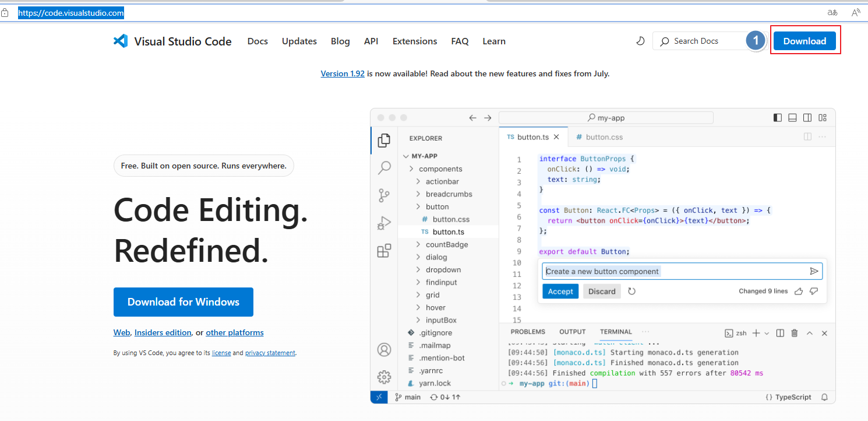The image size is (868, 421).
Task: Open the Version 1.92 link
Action: 343,73
